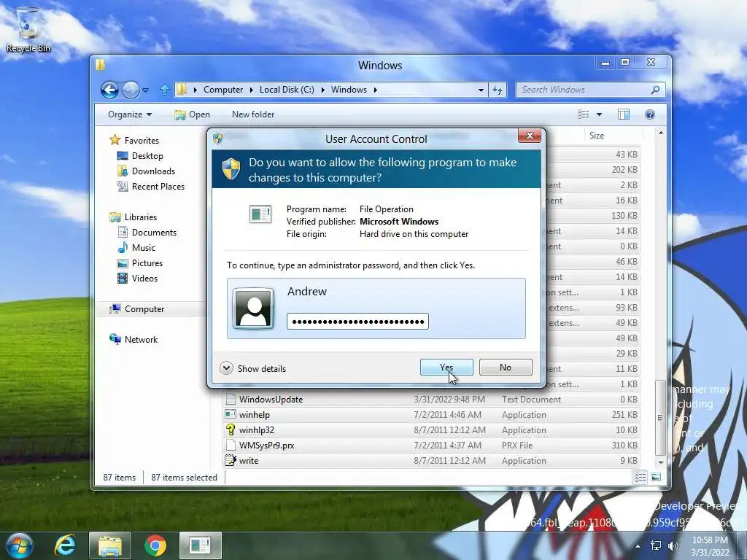Toggle the preview pane button
Image resolution: width=747 pixels, height=560 pixels.
click(624, 114)
